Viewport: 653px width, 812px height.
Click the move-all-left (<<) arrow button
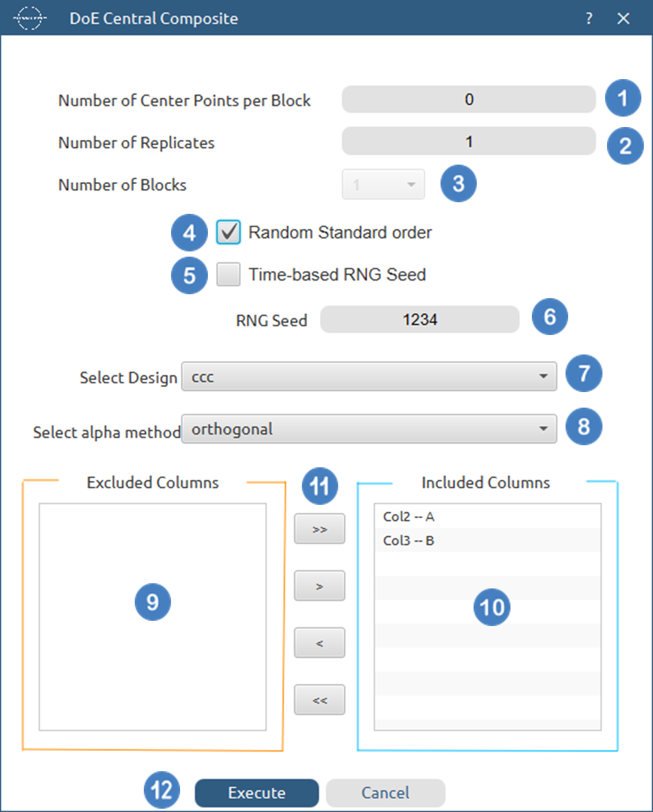click(319, 700)
